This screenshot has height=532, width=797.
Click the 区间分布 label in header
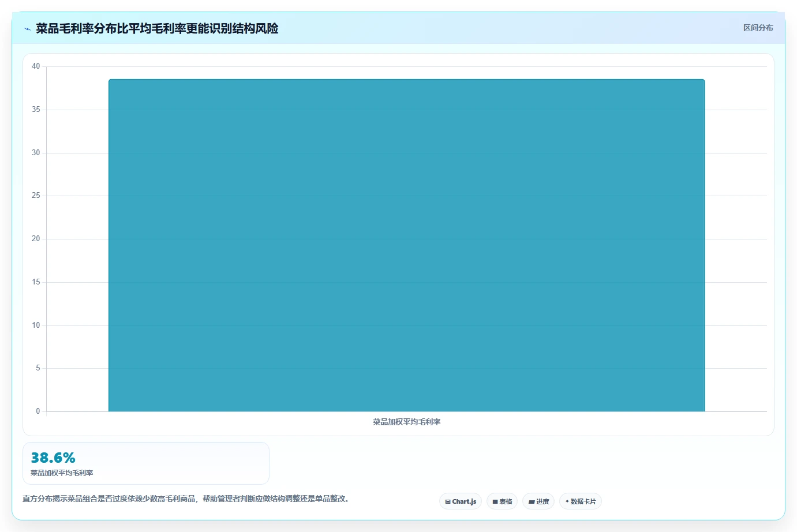point(758,28)
